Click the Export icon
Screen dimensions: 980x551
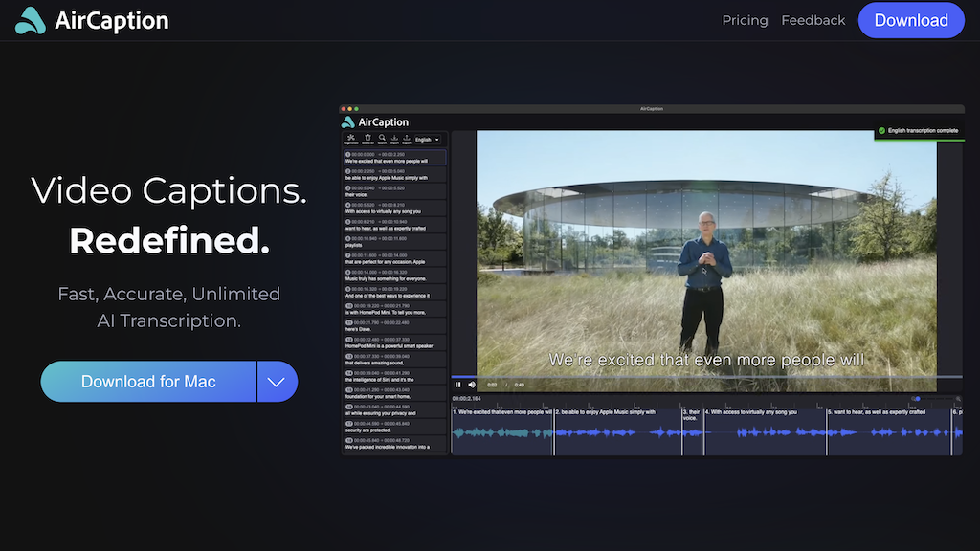(x=407, y=139)
